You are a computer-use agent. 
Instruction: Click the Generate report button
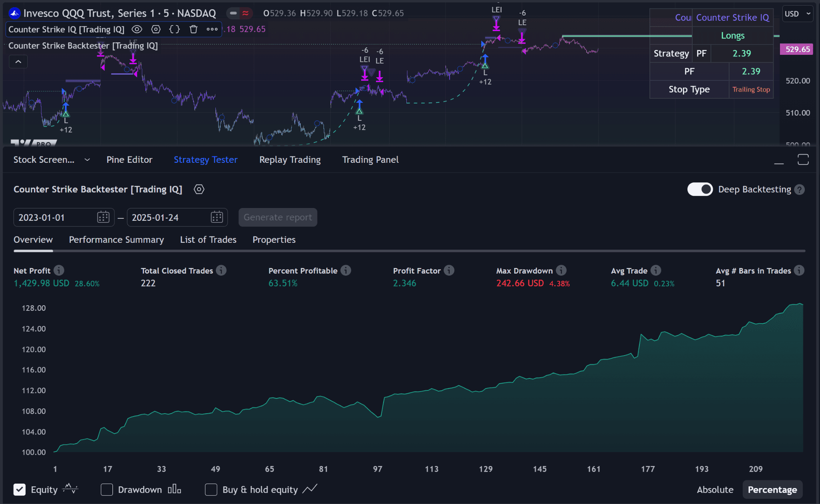(x=277, y=217)
